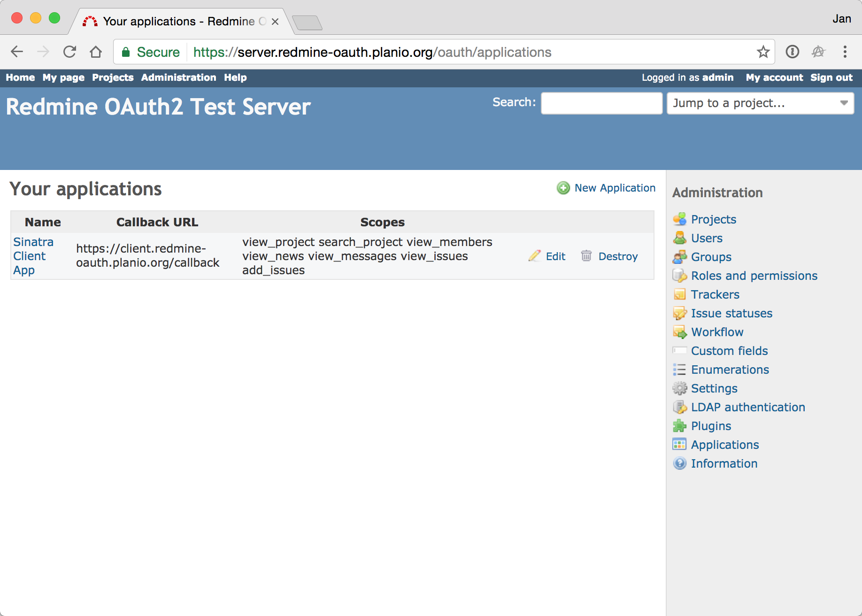This screenshot has width=862, height=616.
Task: Click the Sign out link
Action: pos(831,77)
